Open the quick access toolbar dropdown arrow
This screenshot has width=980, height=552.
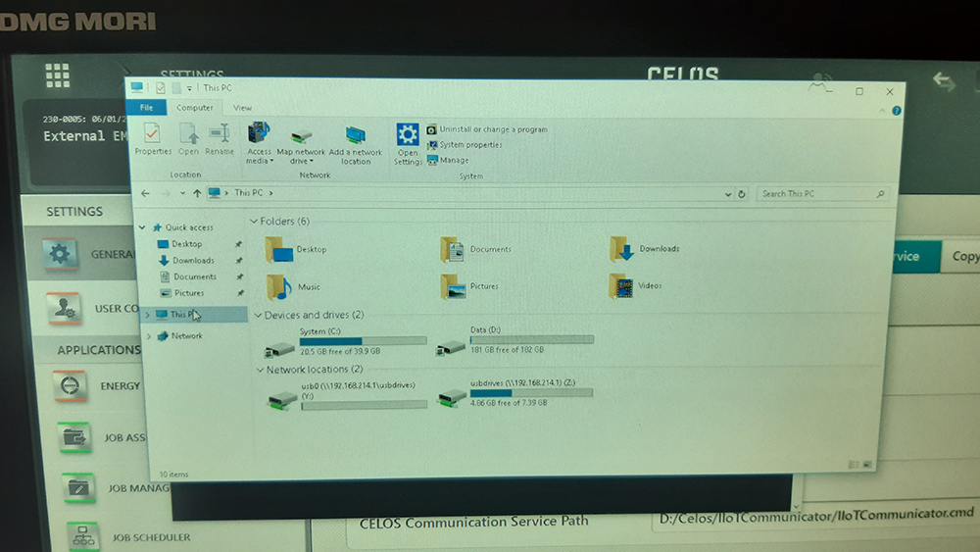click(189, 88)
